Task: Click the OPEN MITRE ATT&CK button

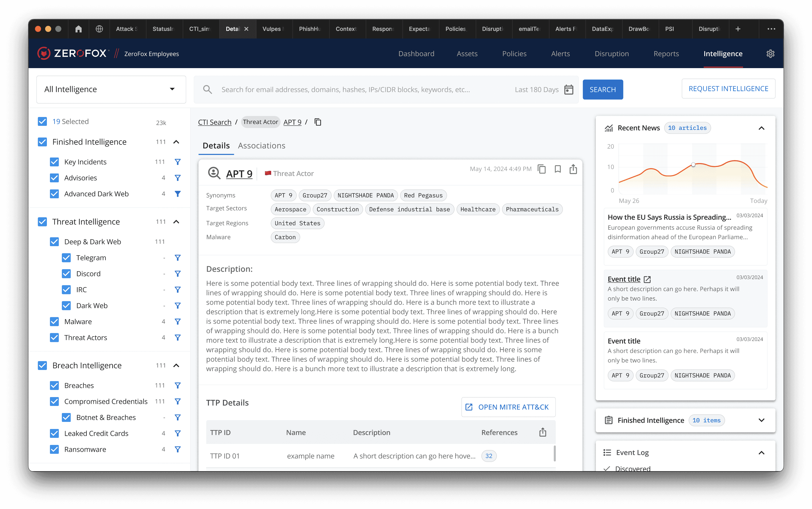Action: pyautogui.click(x=508, y=407)
